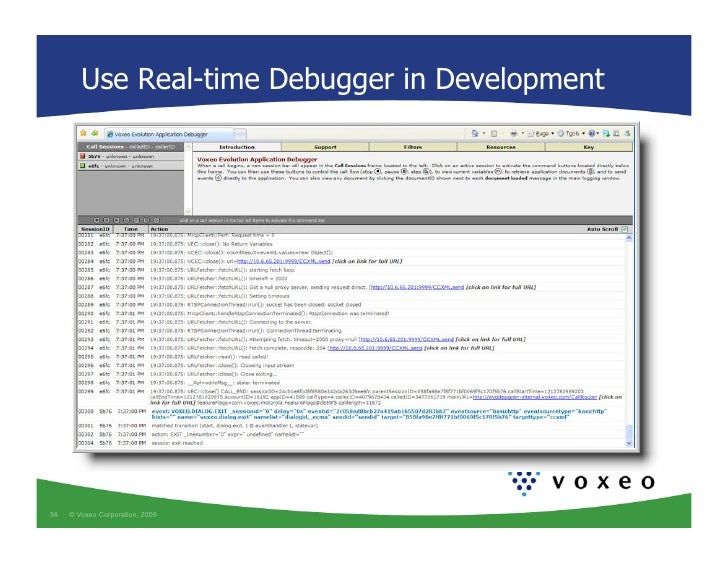This screenshot has width=728, height=563.
Task: Click the pause call button in command bar
Action: click(x=106, y=220)
